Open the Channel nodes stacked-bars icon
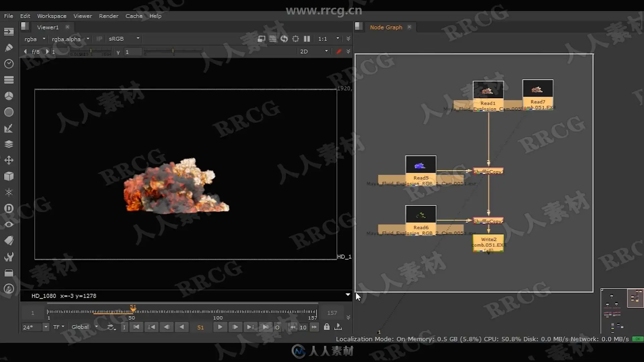This screenshot has width=644, height=362. pyautogui.click(x=9, y=80)
